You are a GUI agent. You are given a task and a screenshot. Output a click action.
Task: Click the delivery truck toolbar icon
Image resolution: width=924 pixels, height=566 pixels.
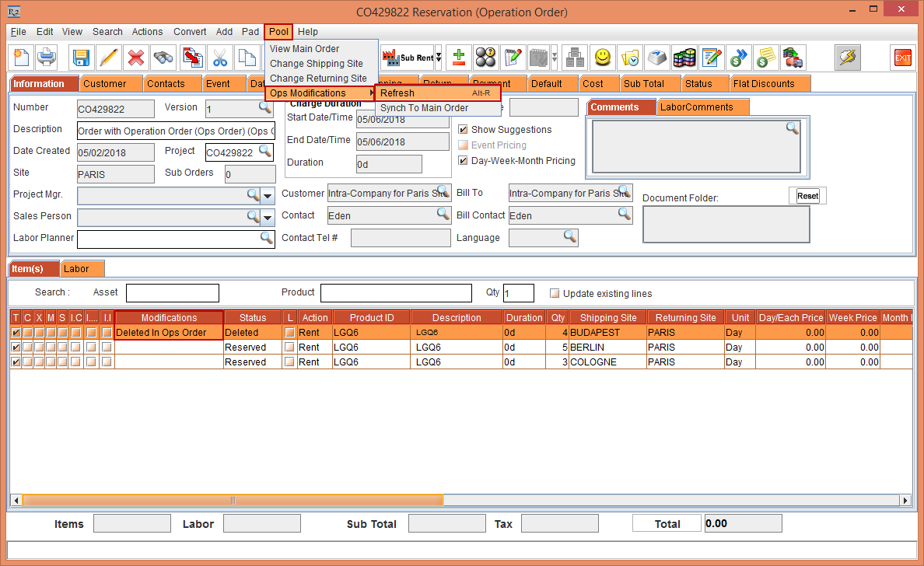pos(793,58)
